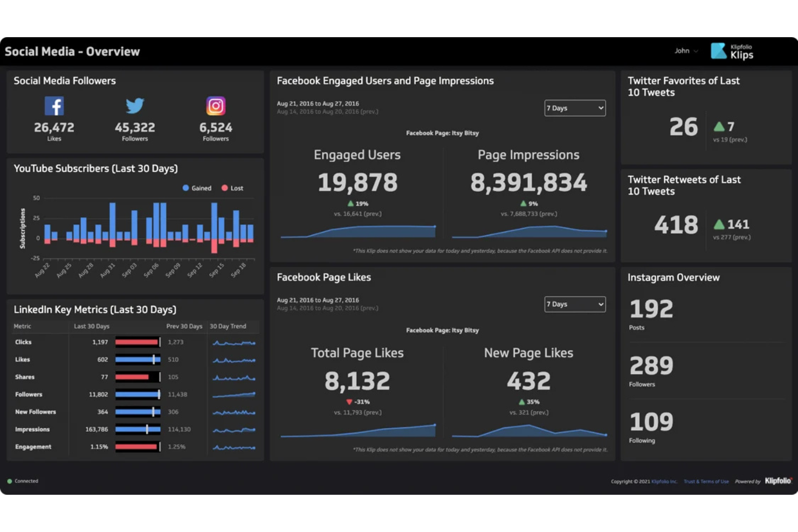Click the YouTube Subscribers (Last 30 Days) title

tap(95, 169)
